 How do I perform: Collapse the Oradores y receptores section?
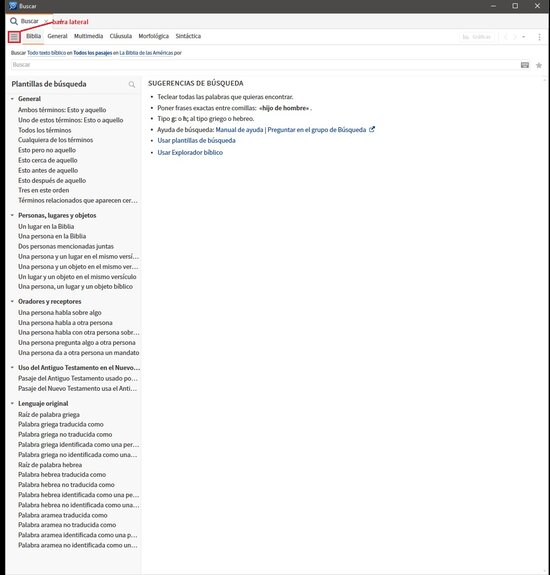(12, 301)
